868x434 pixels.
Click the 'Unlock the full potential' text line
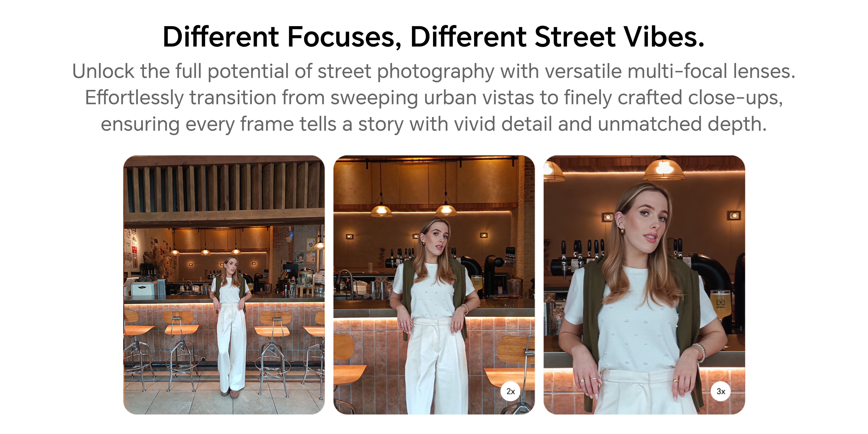click(x=434, y=71)
